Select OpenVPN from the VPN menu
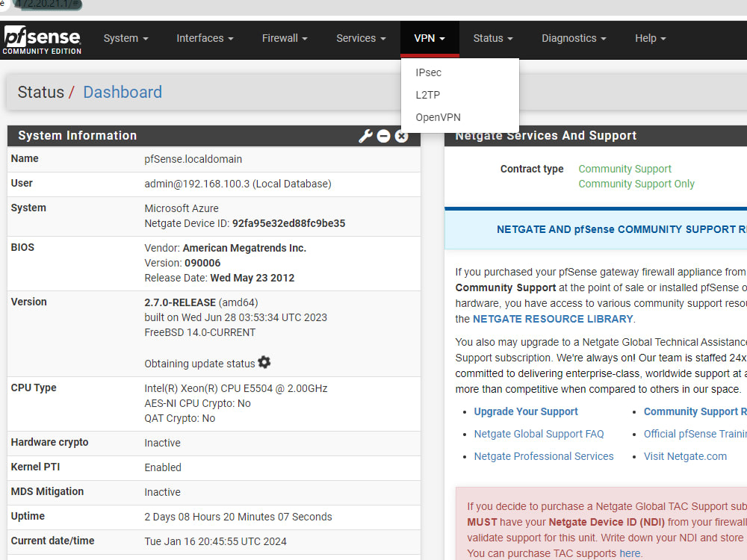The image size is (747, 560). [438, 117]
